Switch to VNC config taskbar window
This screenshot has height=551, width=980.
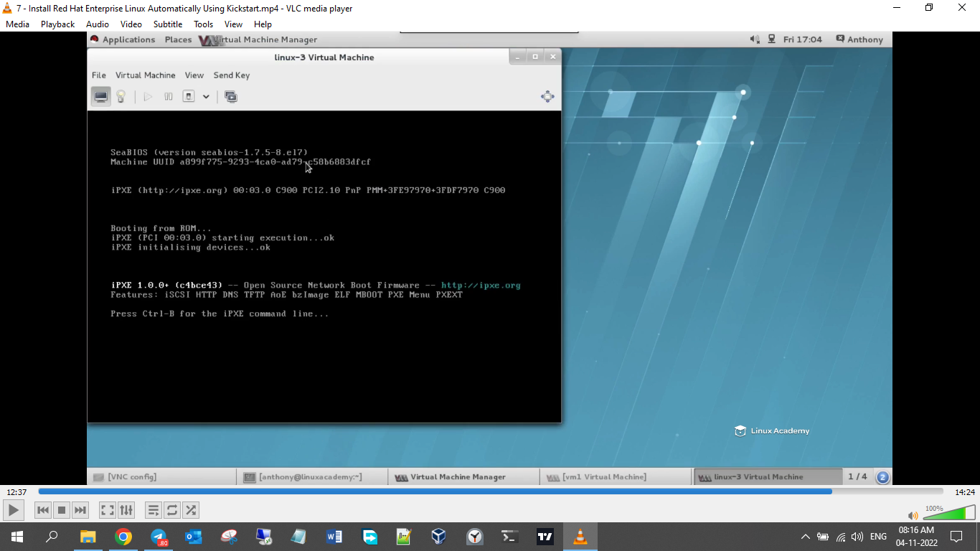click(x=161, y=477)
